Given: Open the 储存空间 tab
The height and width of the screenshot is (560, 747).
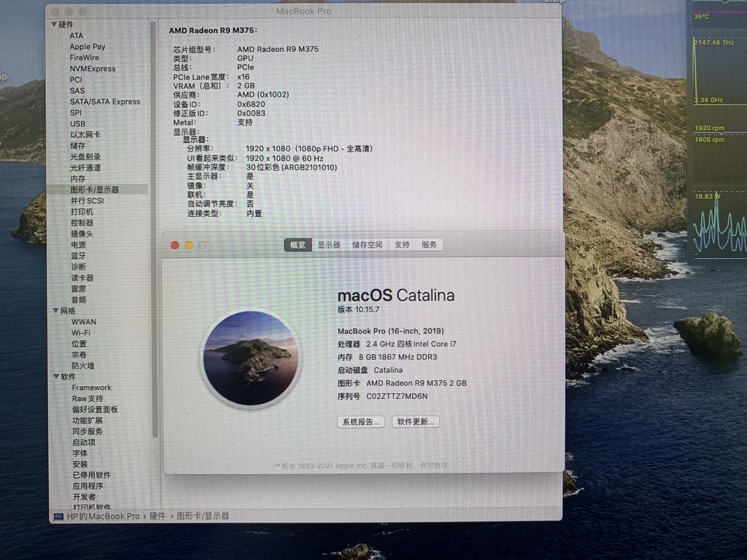Looking at the screenshot, I should (367, 245).
